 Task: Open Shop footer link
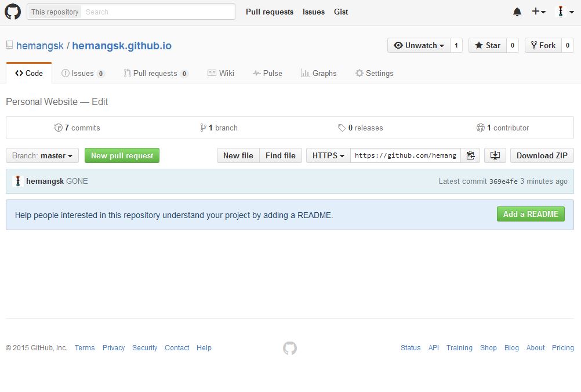(488, 348)
